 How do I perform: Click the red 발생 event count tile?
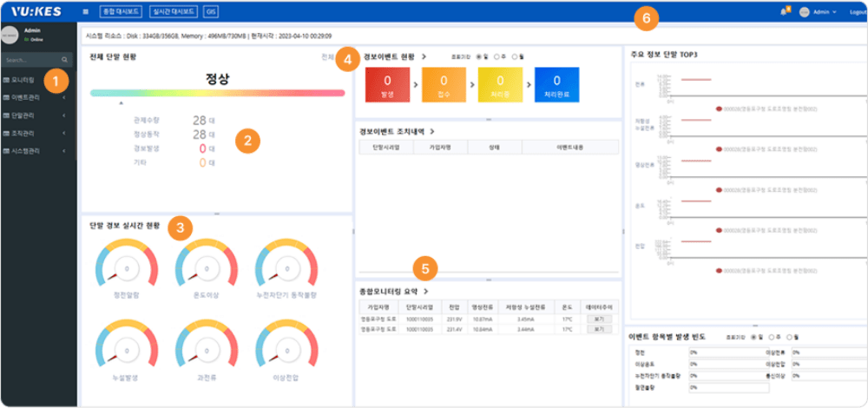tap(386, 85)
